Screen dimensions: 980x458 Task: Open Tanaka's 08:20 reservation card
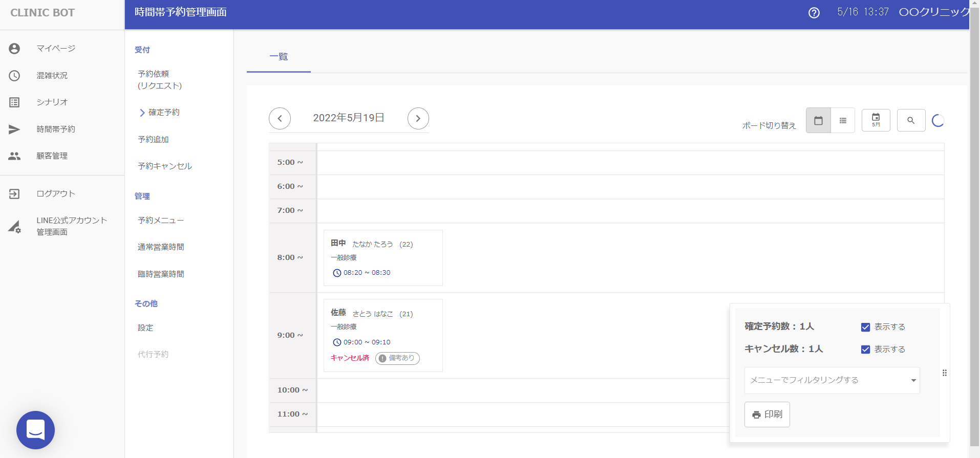382,257
